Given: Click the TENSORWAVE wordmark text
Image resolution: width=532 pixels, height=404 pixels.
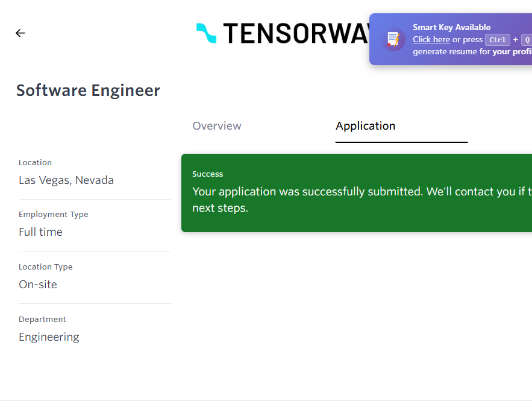Looking at the screenshot, I should coord(295,34).
